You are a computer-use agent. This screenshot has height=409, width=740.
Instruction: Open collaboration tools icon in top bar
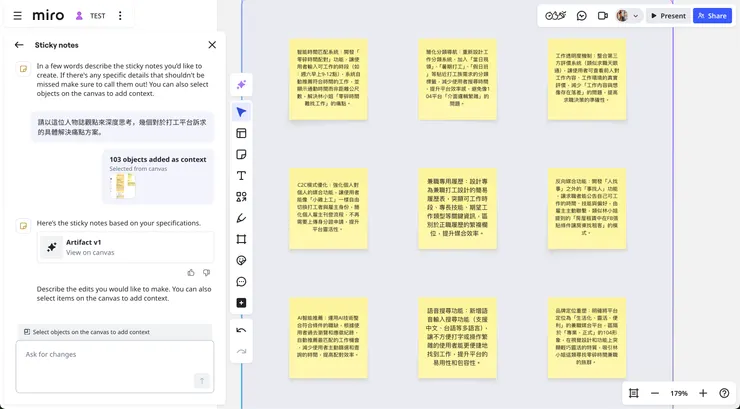click(x=555, y=16)
